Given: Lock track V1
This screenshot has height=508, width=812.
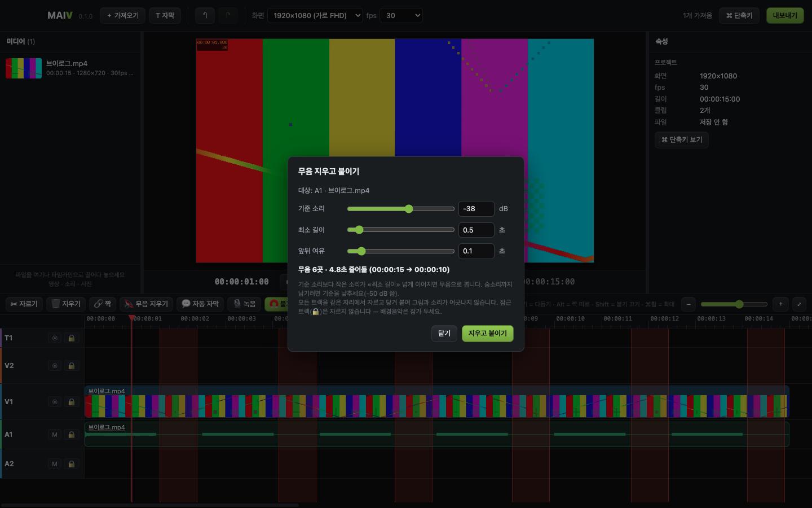Looking at the screenshot, I should (72, 402).
